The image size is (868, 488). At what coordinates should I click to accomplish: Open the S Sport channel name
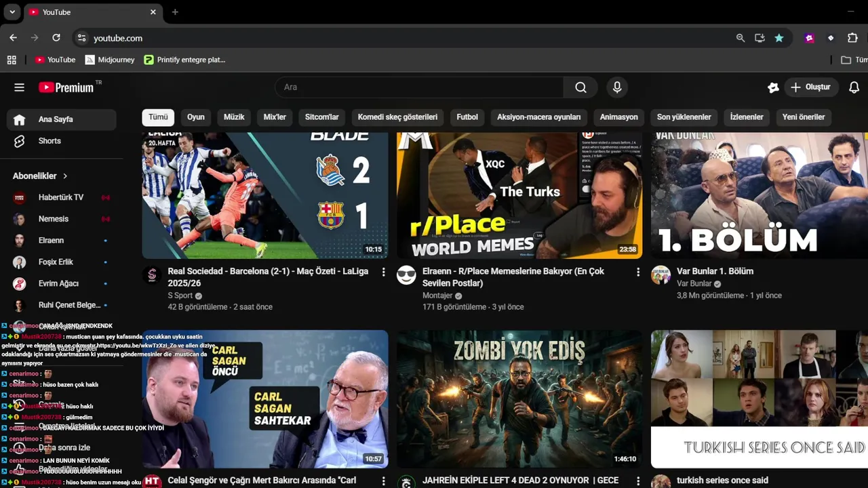point(180,296)
